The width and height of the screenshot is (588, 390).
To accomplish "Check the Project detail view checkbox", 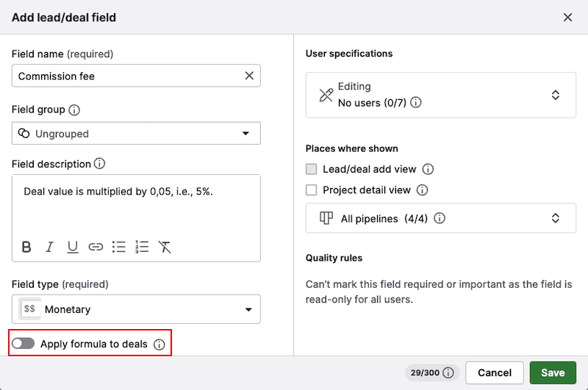I will [312, 189].
